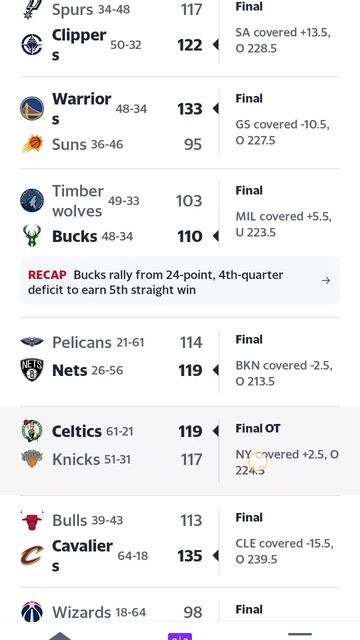Tap the Chicago Bulls logo

tap(32, 520)
